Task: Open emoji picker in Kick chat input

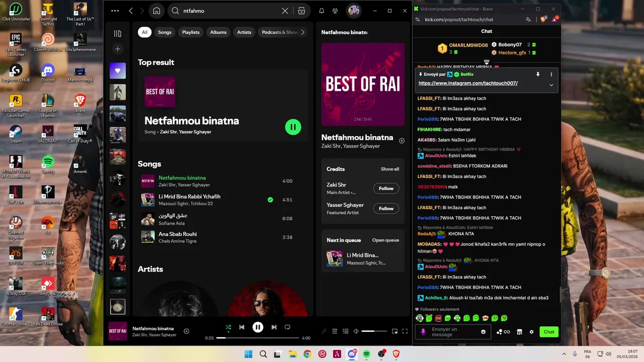Action: point(484,332)
